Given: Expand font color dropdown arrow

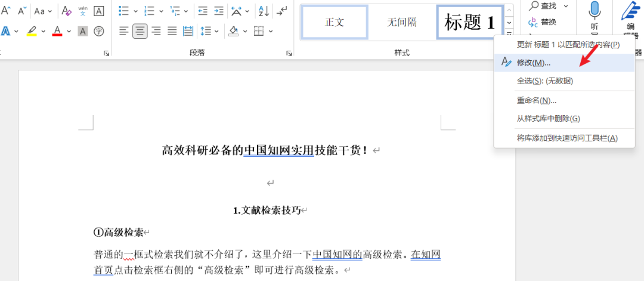Looking at the screenshot, I should pyautogui.click(x=69, y=31).
